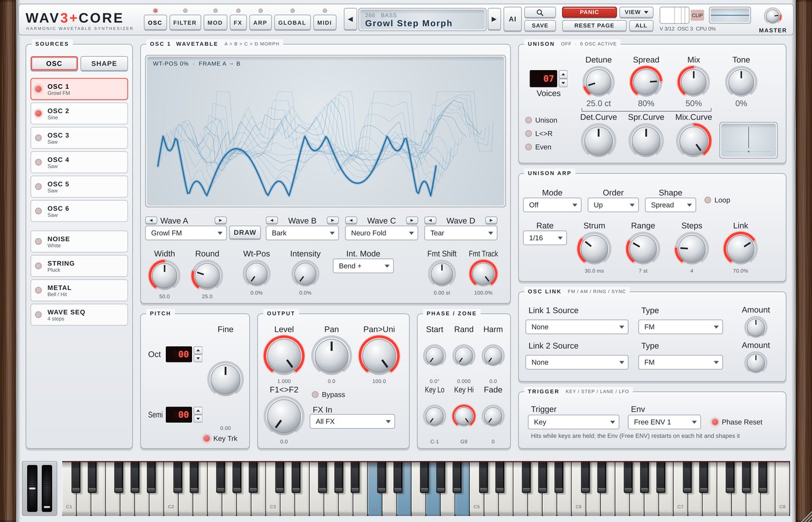The image size is (812, 522).
Task: Go to the next preset arrow
Action: coord(494,19)
